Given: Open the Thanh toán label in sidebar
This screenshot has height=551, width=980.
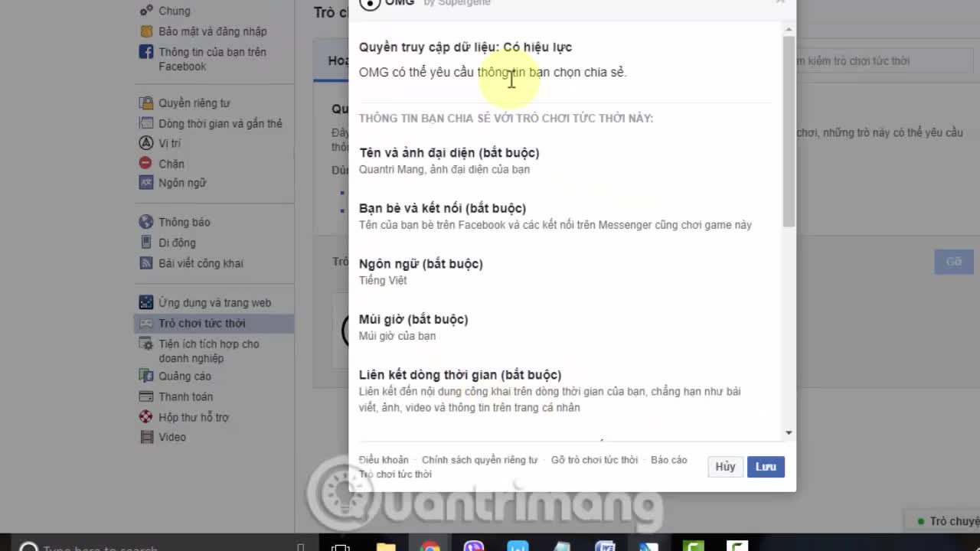Looking at the screenshot, I should click(x=186, y=396).
